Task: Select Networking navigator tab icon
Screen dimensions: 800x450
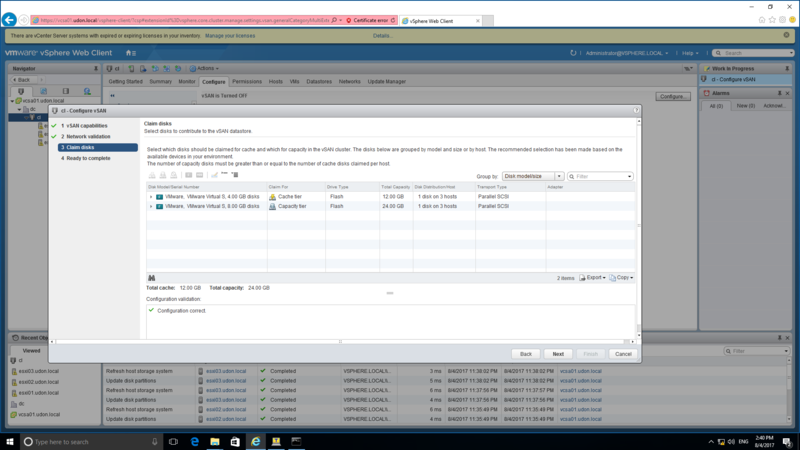Action: (x=87, y=91)
